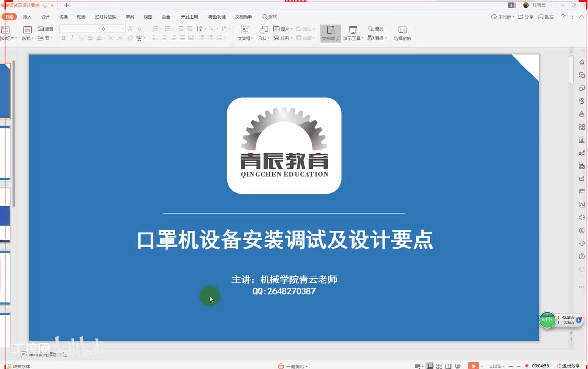This screenshot has height=369, width=588.
Task: Start slideshow with orange play button
Action: [x=473, y=365]
